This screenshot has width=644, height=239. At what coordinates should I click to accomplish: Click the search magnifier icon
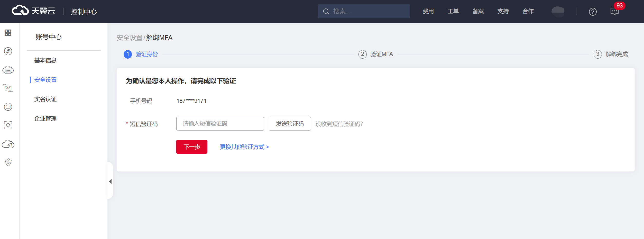326,11
